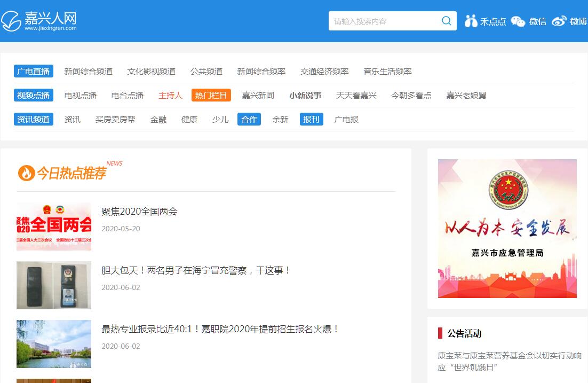Open the police impersonation news thumbnail
588x383 pixels.
(x=54, y=285)
